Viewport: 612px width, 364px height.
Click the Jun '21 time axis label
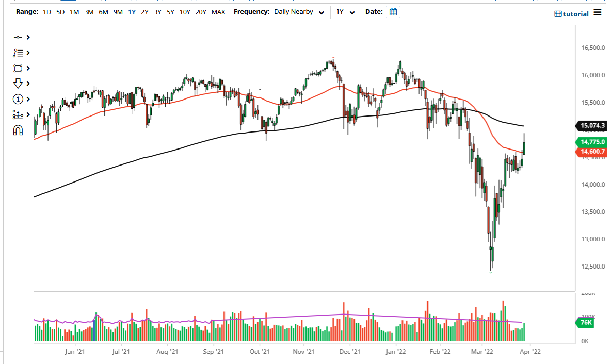coord(74,351)
